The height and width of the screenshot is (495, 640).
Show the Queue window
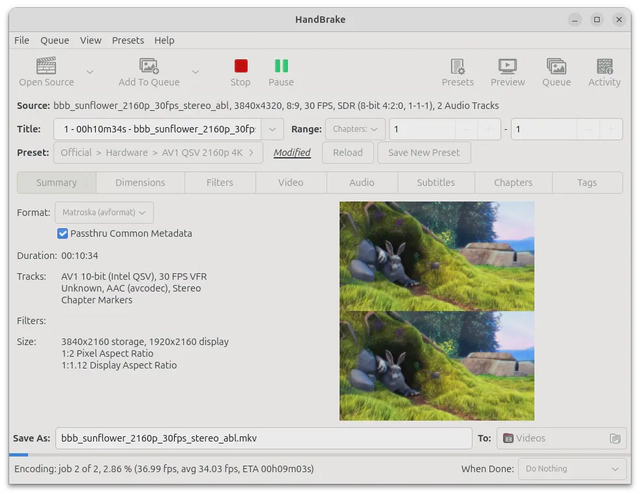click(556, 66)
